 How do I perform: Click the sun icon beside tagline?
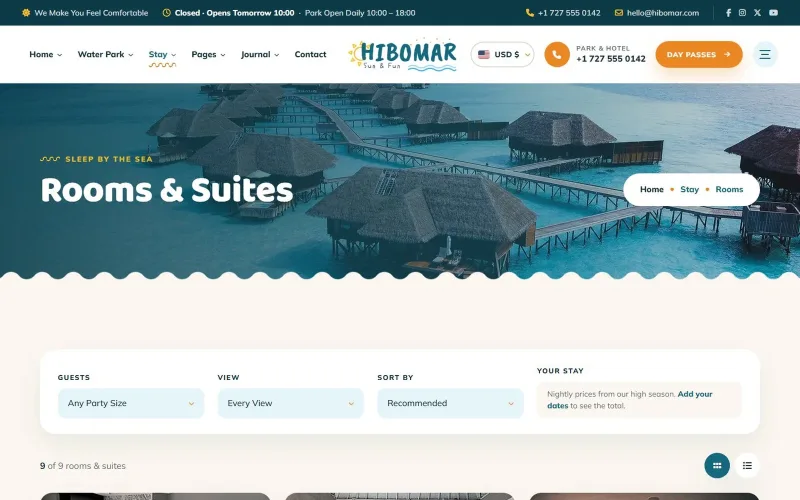26,13
